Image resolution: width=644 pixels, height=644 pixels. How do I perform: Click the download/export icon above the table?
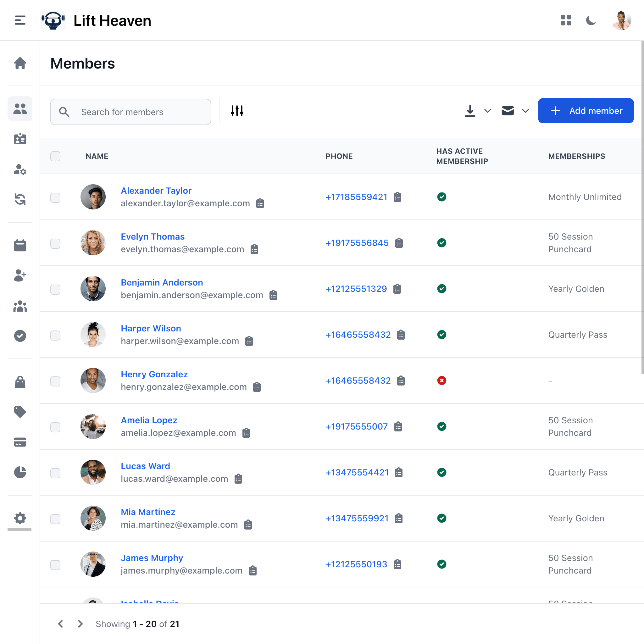470,110
